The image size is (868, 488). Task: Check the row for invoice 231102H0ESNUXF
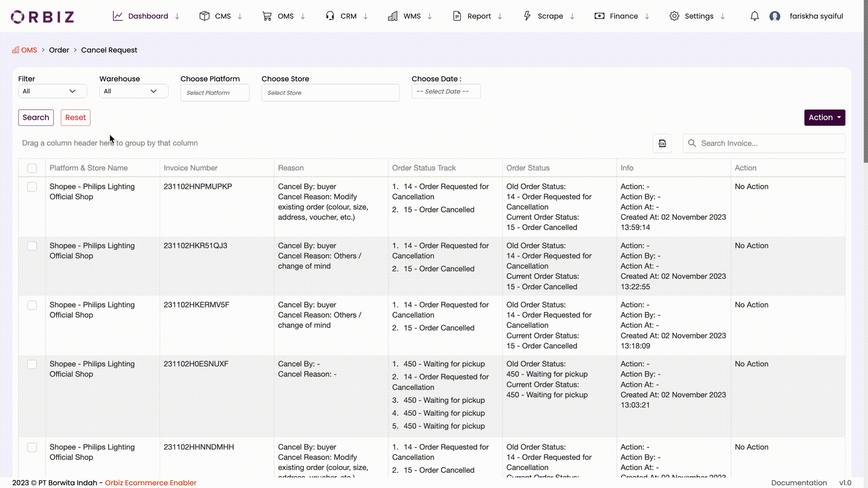(x=32, y=364)
